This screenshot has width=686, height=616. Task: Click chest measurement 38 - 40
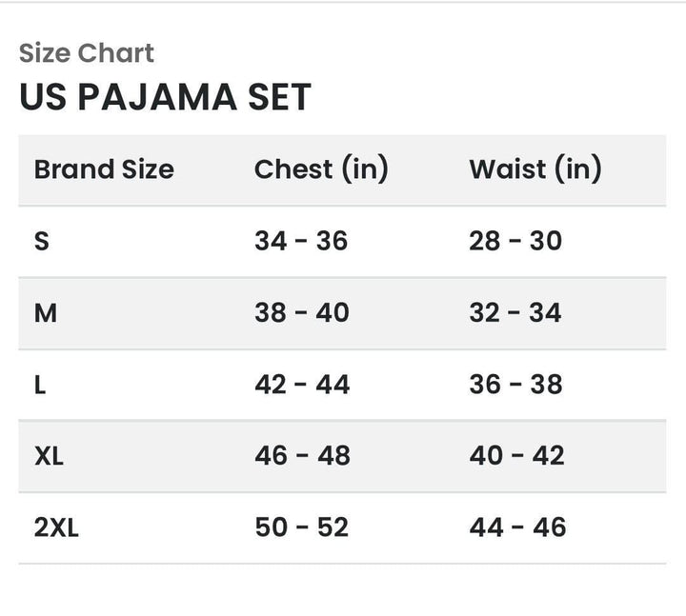coord(301,312)
